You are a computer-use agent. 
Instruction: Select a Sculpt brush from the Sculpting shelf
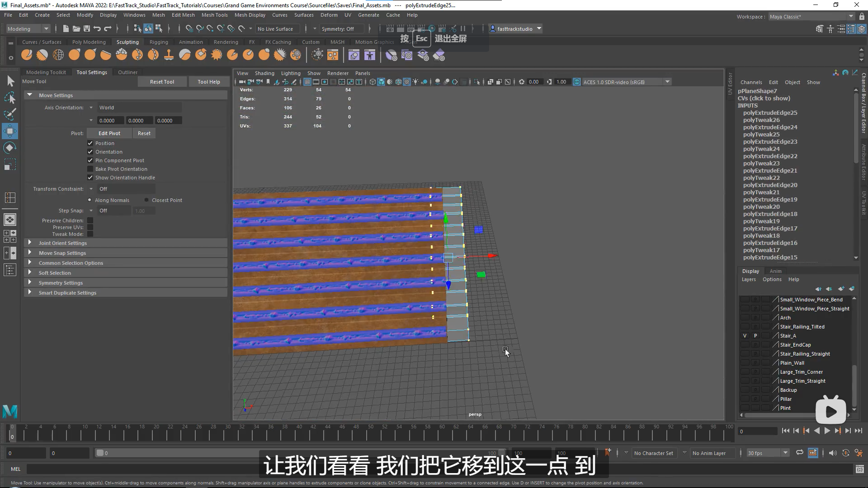click(x=27, y=55)
